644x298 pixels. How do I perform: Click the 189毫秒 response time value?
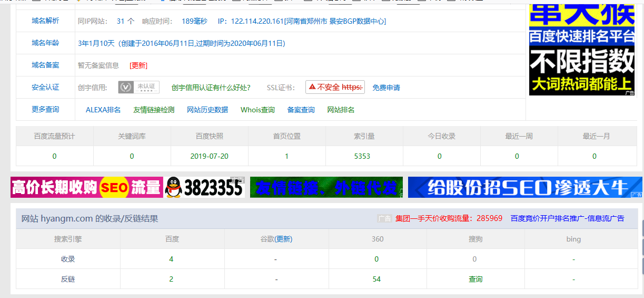(194, 21)
